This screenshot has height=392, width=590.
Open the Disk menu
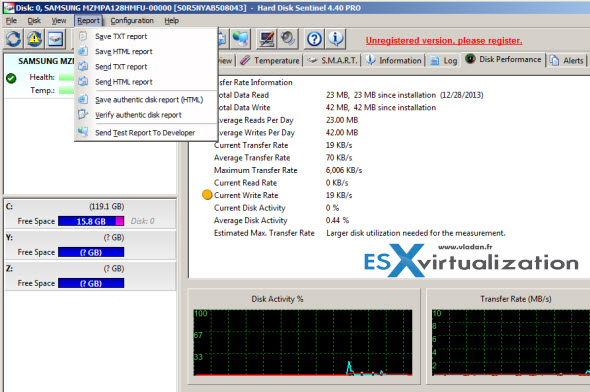pyautogui.click(x=34, y=21)
